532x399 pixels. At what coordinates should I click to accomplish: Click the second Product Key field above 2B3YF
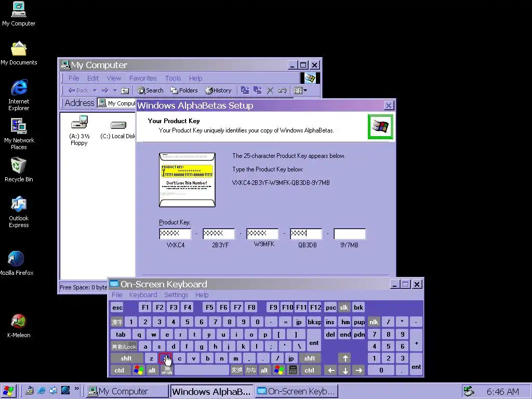pyautogui.click(x=219, y=233)
